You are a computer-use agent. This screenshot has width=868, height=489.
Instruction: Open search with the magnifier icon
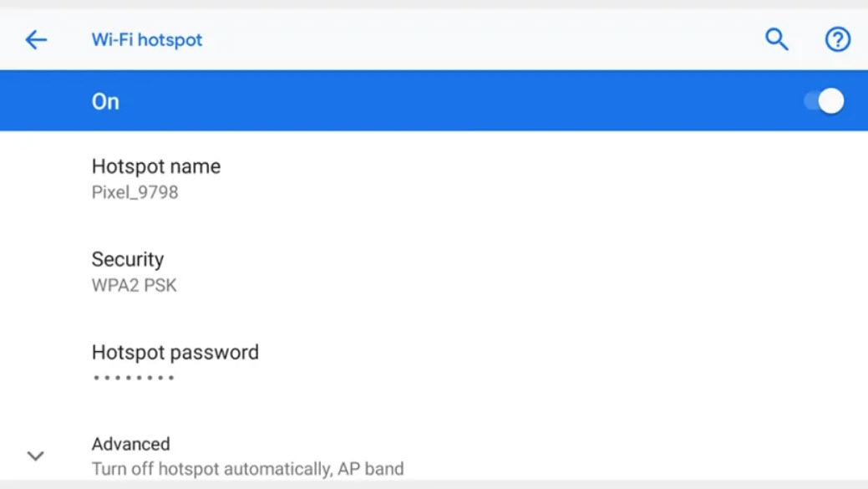click(x=777, y=39)
